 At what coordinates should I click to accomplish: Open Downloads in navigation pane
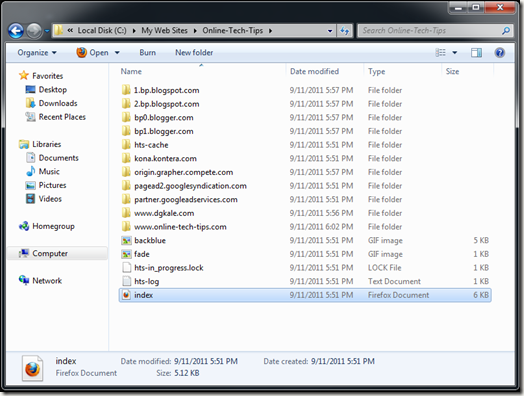(x=51, y=103)
